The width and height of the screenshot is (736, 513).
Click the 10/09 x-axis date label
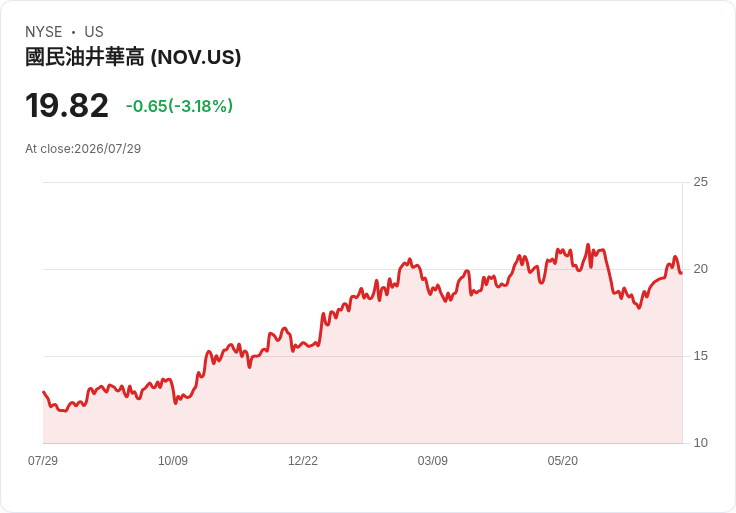click(173, 460)
